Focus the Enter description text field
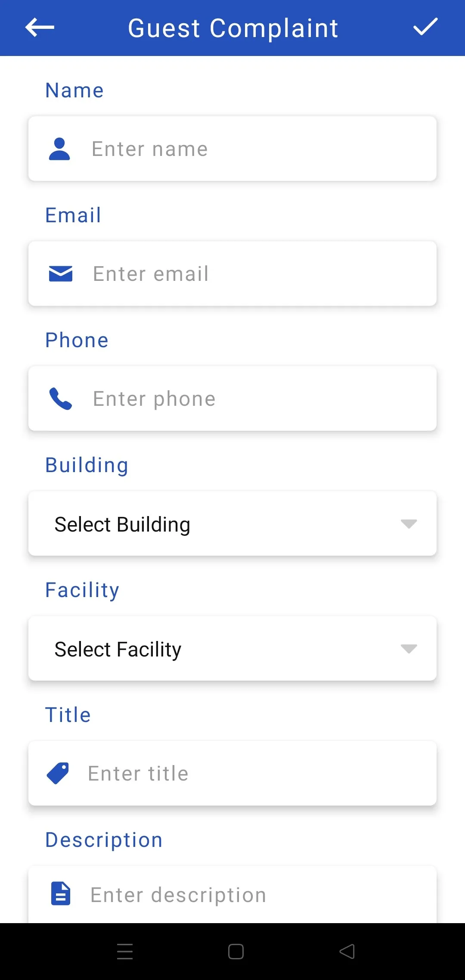Viewport: 465px width, 980px height. click(x=232, y=894)
